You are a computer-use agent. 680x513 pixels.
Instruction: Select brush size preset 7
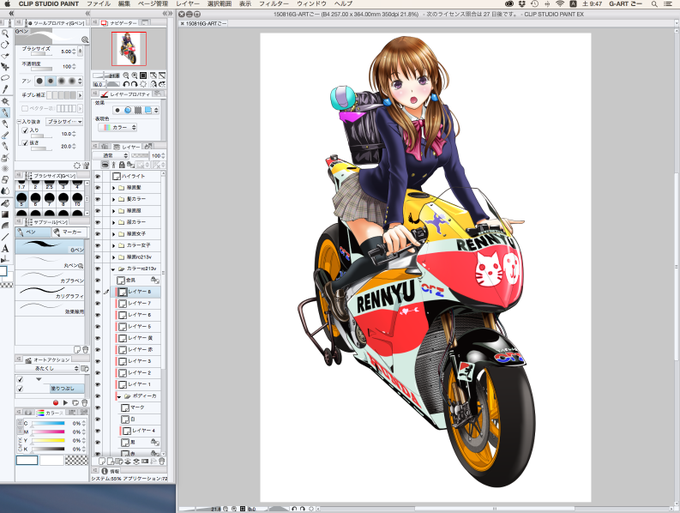pyautogui.click(x=49, y=199)
